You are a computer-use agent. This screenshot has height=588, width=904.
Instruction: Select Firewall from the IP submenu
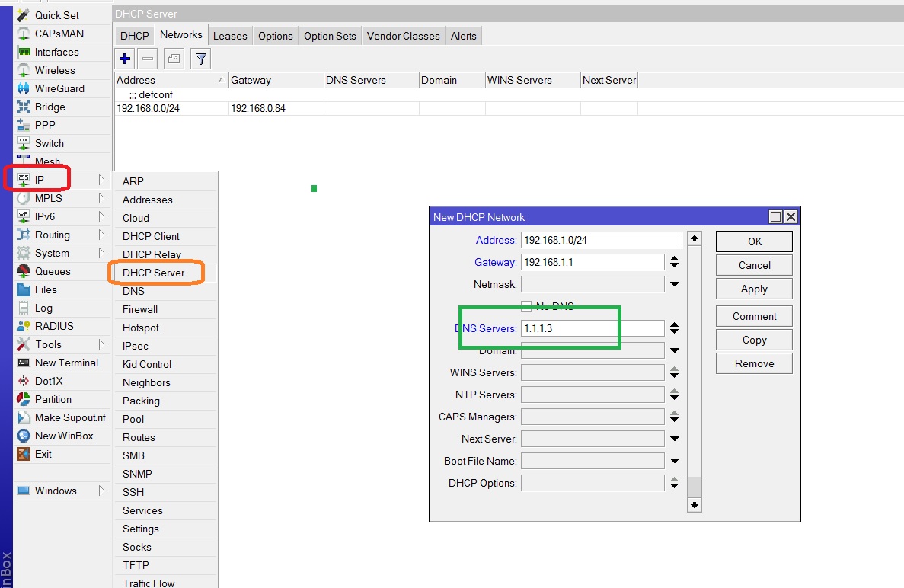pos(140,309)
